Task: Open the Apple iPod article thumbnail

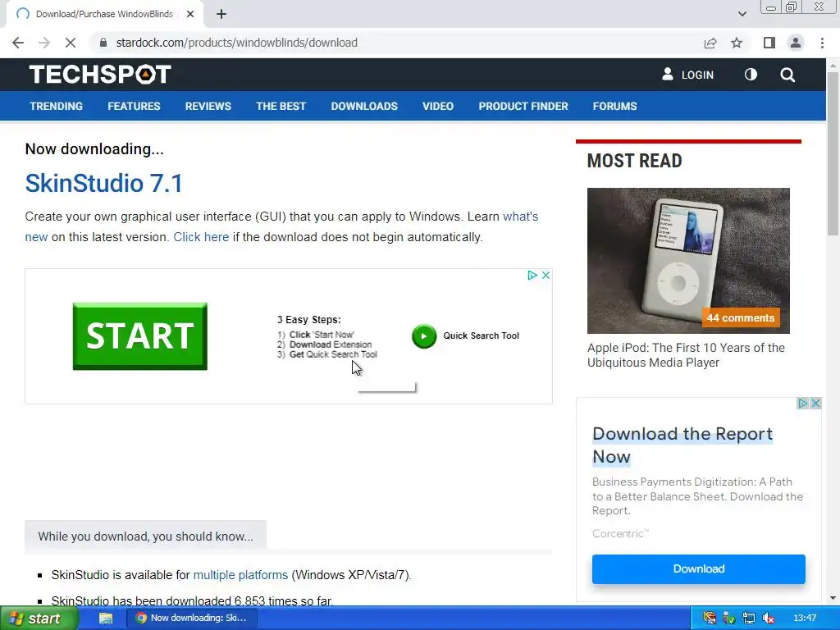Action: click(x=688, y=260)
